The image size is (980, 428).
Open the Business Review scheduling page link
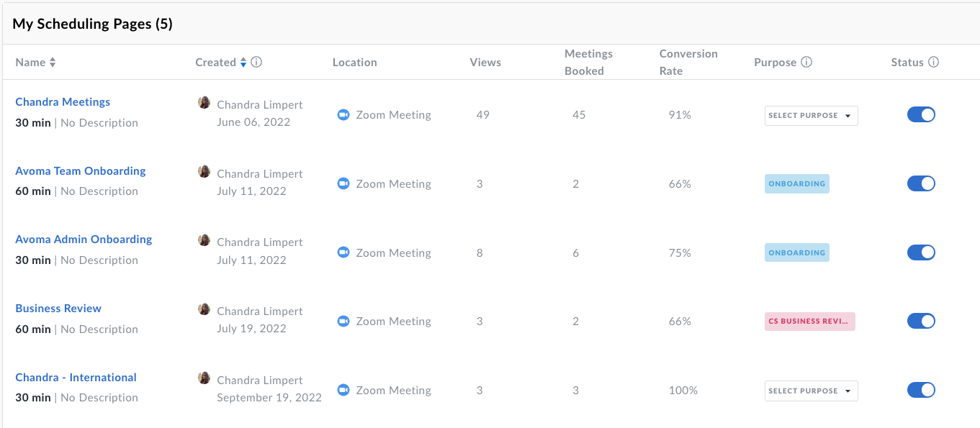point(58,308)
